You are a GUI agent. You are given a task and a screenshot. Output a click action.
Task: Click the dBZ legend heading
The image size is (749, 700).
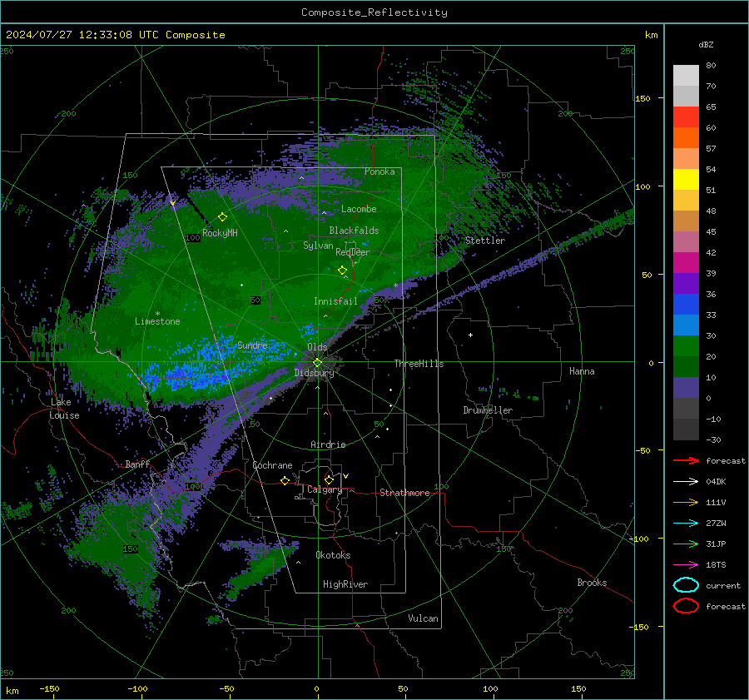[706, 44]
